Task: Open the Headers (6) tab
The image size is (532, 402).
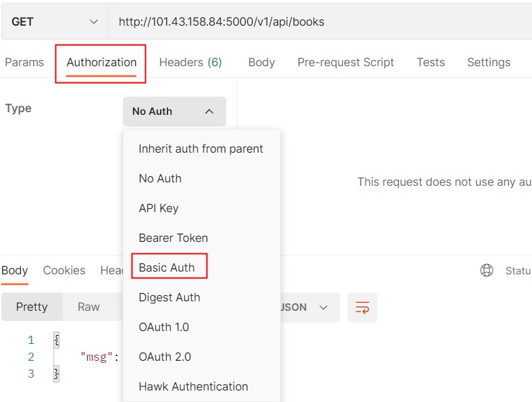Action: click(190, 62)
